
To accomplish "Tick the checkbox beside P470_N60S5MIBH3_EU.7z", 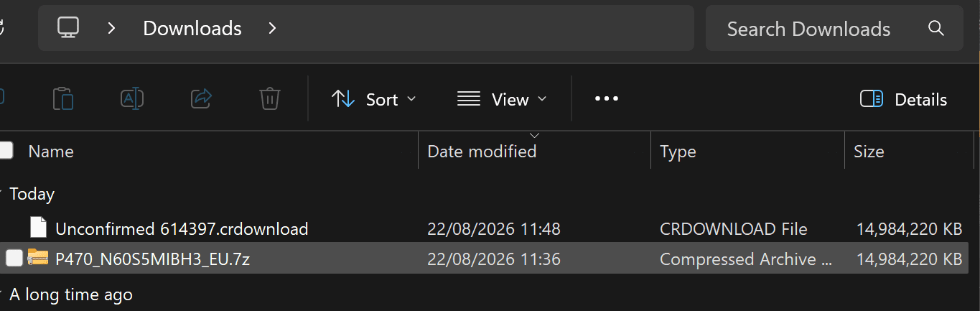I will coord(14,259).
